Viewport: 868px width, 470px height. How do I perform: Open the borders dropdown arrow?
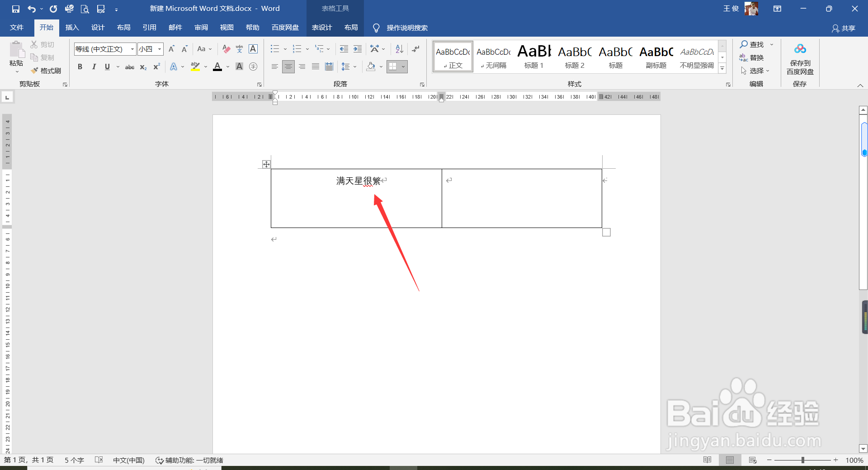tap(403, 67)
